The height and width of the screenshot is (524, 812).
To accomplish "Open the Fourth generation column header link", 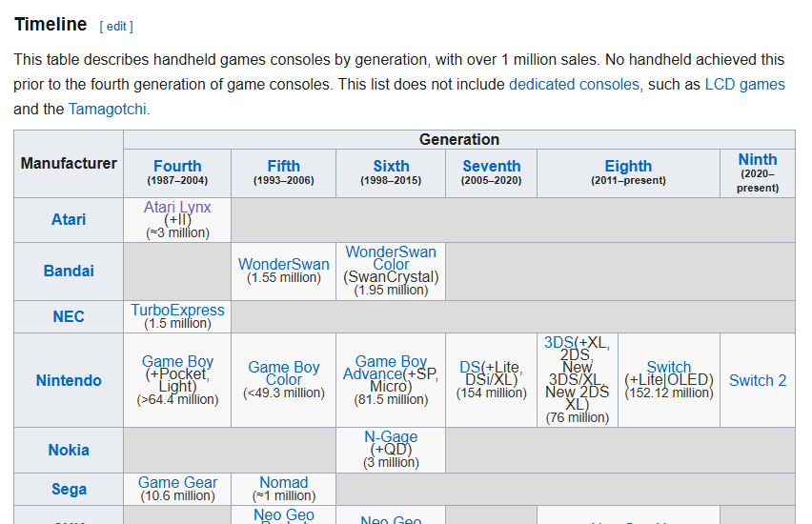I will (x=177, y=166).
